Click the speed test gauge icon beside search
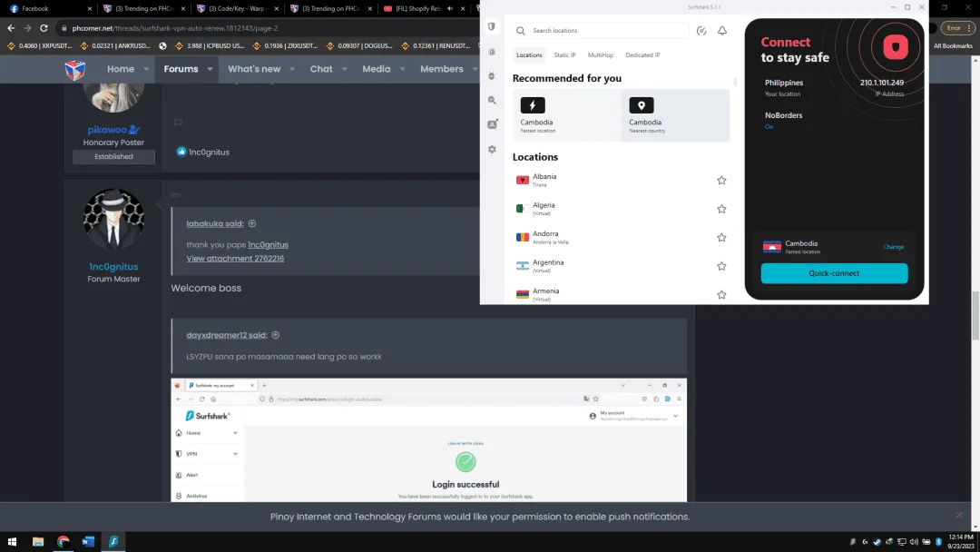This screenshot has width=980, height=552. coord(701,31)
